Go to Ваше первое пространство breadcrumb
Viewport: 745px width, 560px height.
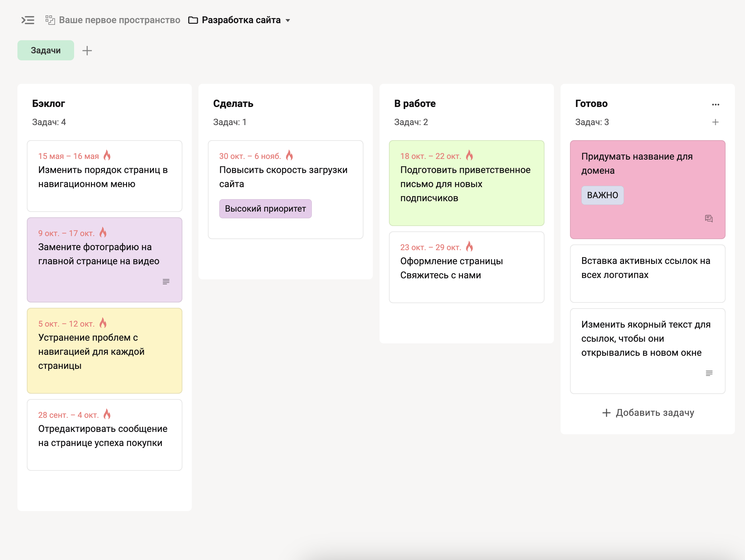point(120,20)
